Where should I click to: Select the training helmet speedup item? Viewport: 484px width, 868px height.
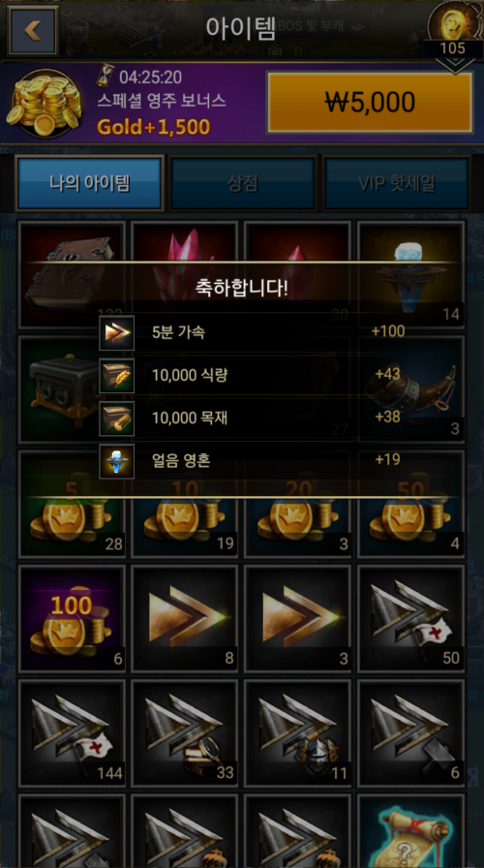pyautogui.click(x=297, y=733)
